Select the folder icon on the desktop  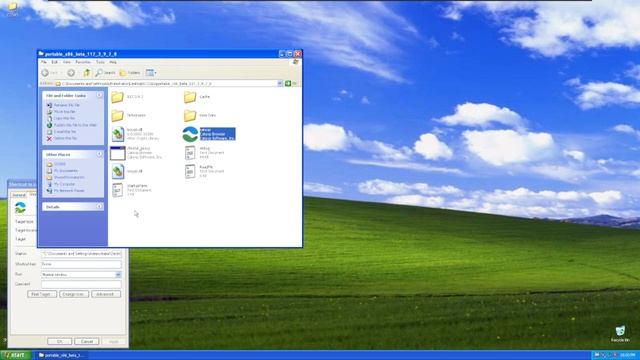pyautogui.click(x=12, y=9)
